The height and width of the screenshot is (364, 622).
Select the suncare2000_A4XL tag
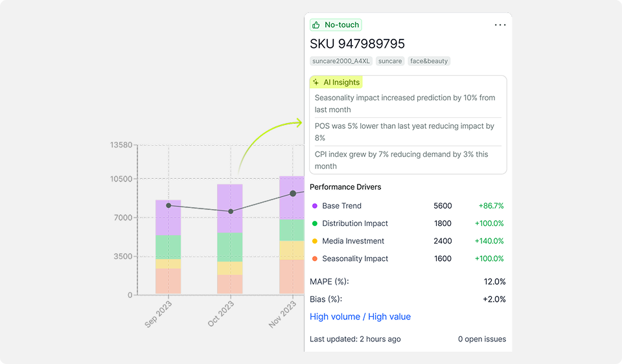click(x=341, y=61)
